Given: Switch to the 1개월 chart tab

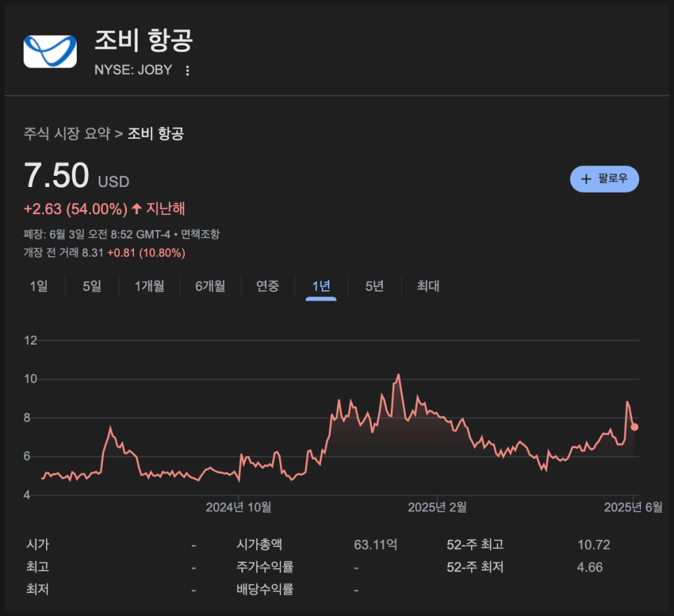Looking at the screenshot, I should pos(149,286).
